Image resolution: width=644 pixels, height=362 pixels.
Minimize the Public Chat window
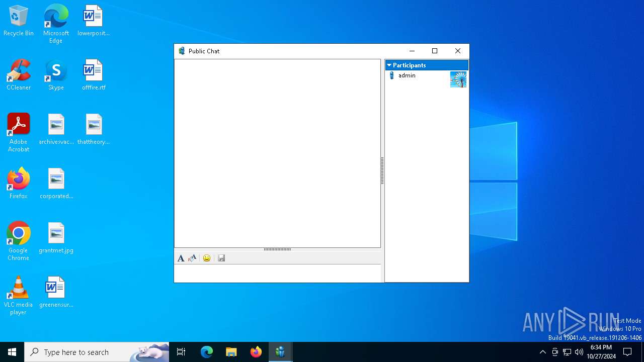coord(412,51)
